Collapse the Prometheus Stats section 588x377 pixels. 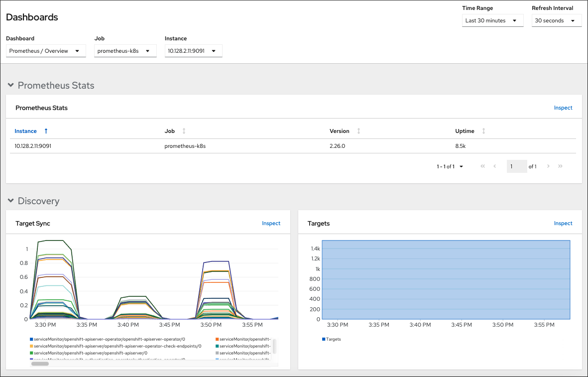[11, 86]
